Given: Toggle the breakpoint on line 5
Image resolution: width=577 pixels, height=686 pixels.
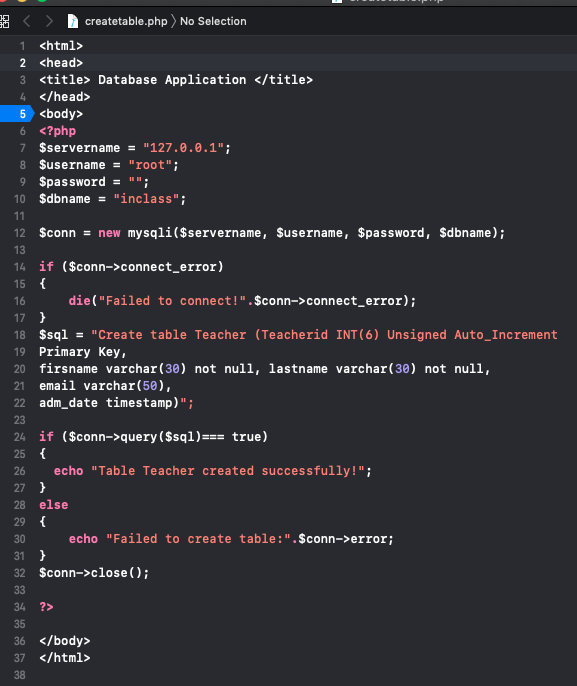Looking at the screenshot, I should point(17,114).
